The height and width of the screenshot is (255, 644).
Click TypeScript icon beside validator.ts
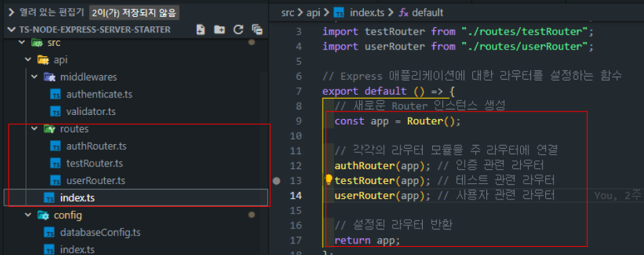[55, 112]
